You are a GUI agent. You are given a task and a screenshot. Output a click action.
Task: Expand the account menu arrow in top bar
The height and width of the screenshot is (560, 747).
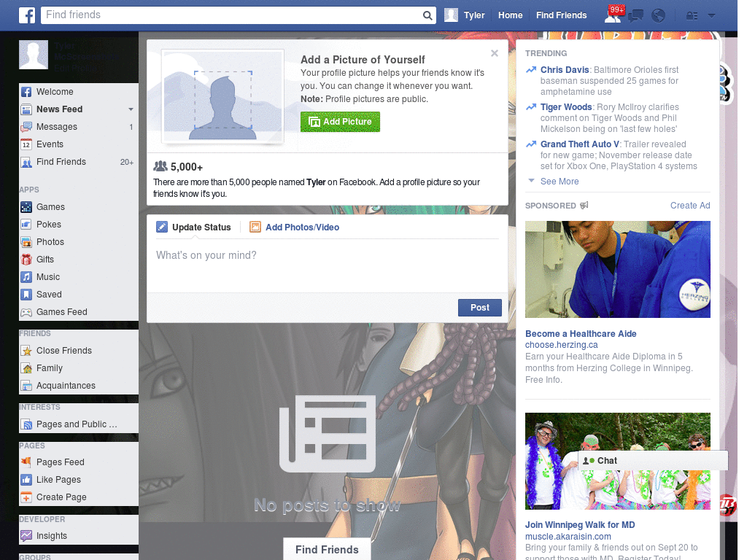(x=711, y=16)
